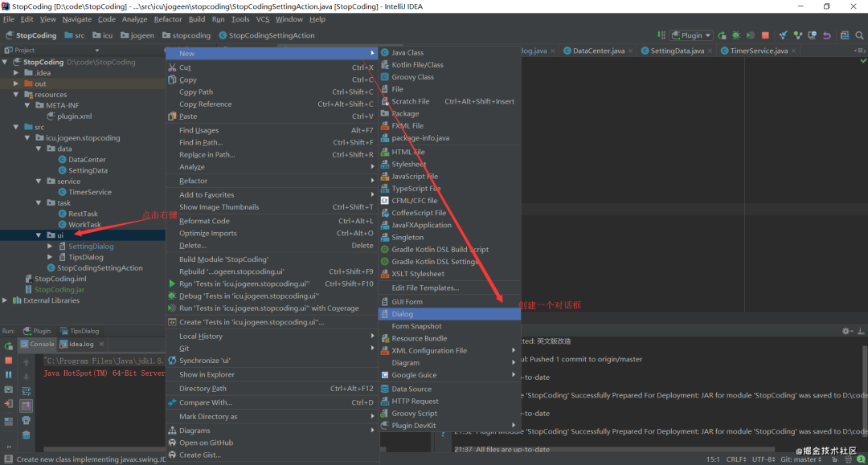The height and width of the screenshot is (465, 868).
Task: Click the purple Revert arrow icon
Action: 827,35
